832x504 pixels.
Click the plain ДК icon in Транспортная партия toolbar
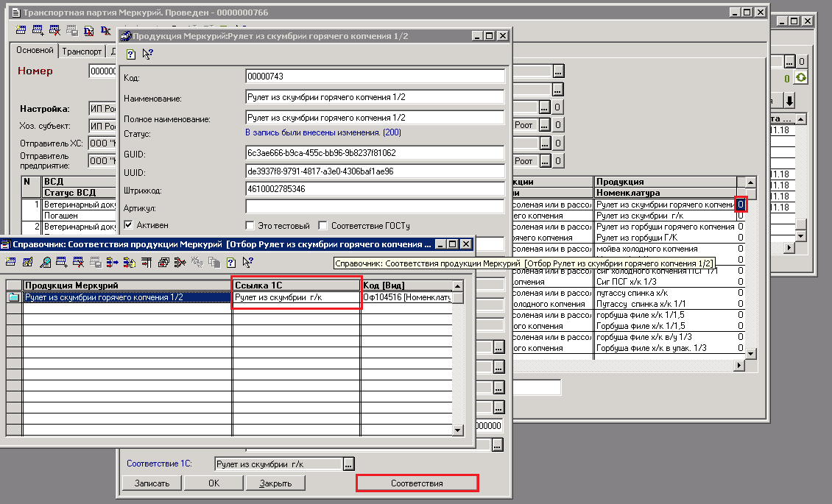coord(105,31)
